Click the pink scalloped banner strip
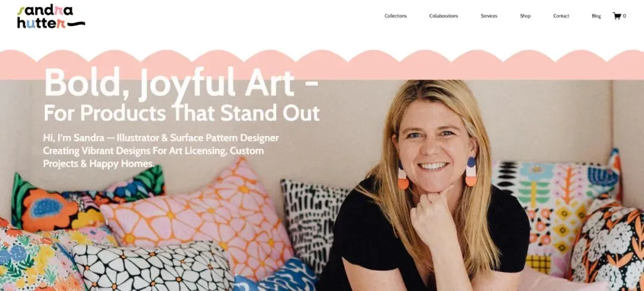644x291 pixels. tap(322, 65)
